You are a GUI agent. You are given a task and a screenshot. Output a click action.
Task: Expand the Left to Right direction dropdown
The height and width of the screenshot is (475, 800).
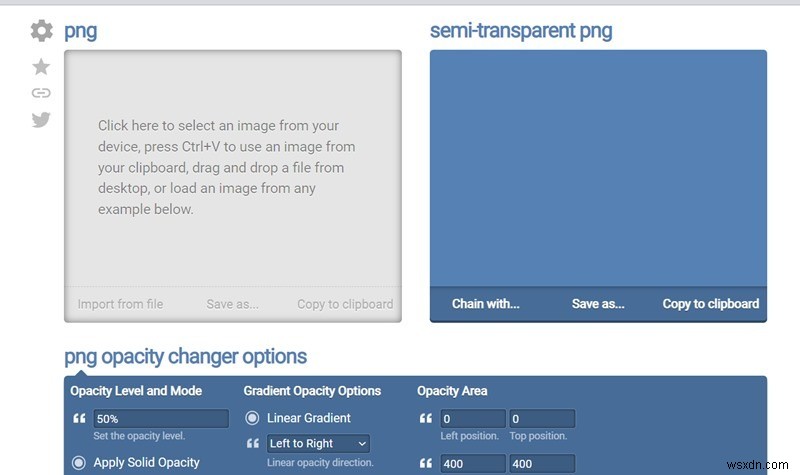[x=318, y=443]
